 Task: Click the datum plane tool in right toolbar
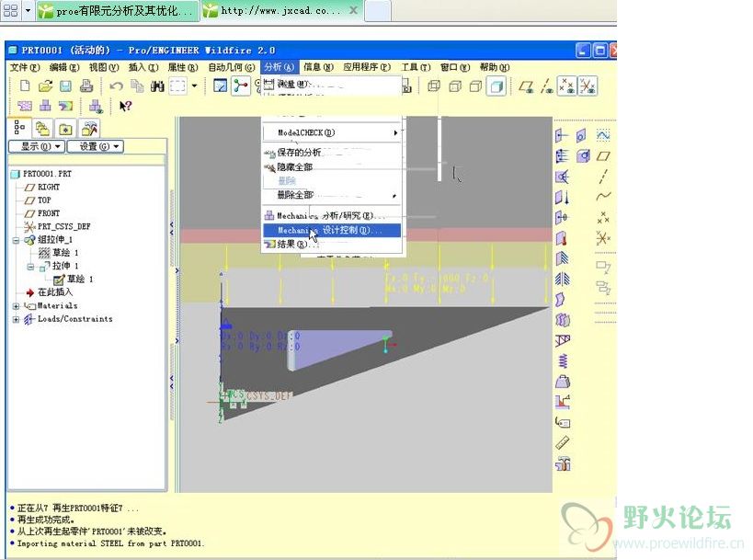point(603,156)
